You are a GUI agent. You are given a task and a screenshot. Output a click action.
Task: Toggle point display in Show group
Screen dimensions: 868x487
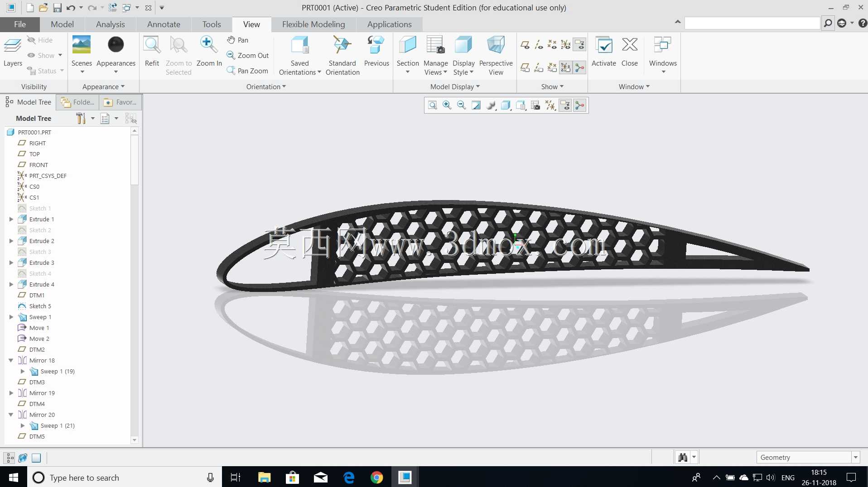coord(552,44)
